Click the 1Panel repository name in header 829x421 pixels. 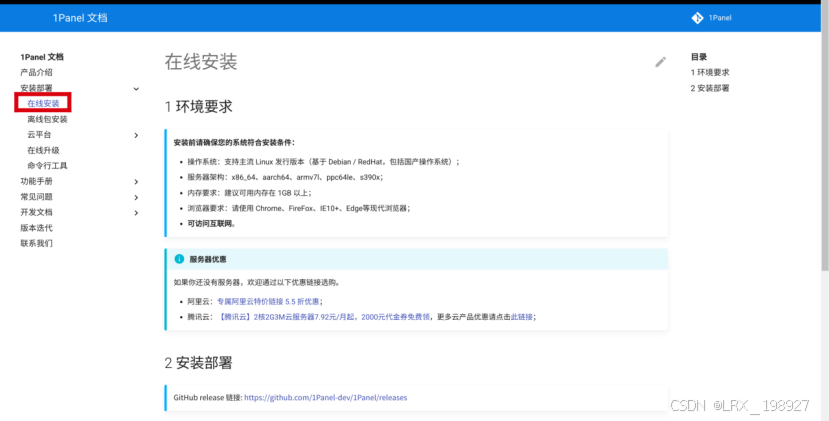pos(720,18)
